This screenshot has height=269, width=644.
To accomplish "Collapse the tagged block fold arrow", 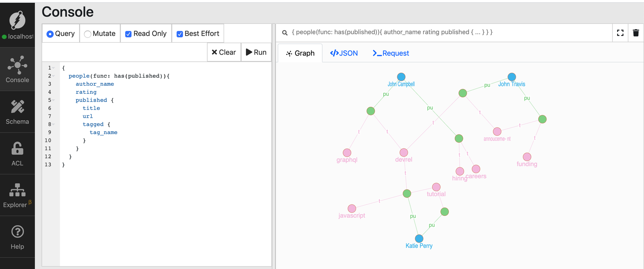I will (53, 124).
